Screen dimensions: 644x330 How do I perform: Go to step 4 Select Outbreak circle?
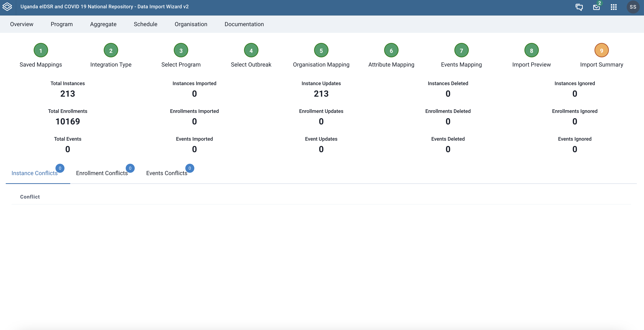(251, 50)
